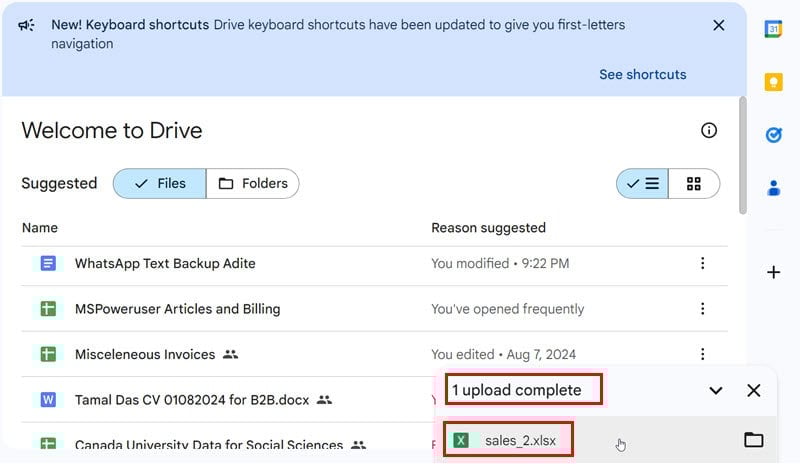Open Tamal Das CV 01082024 for B2B.docx
This screenshot has height=464, width=800.
(x=192, y=400)
